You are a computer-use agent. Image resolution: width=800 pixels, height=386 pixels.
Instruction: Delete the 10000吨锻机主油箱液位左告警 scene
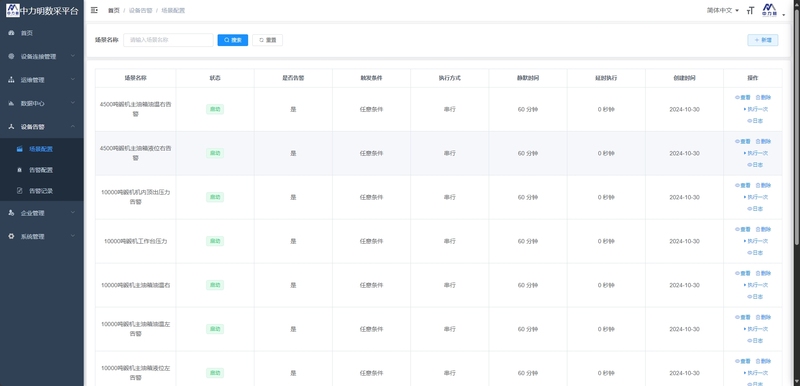tap(763, 361)
